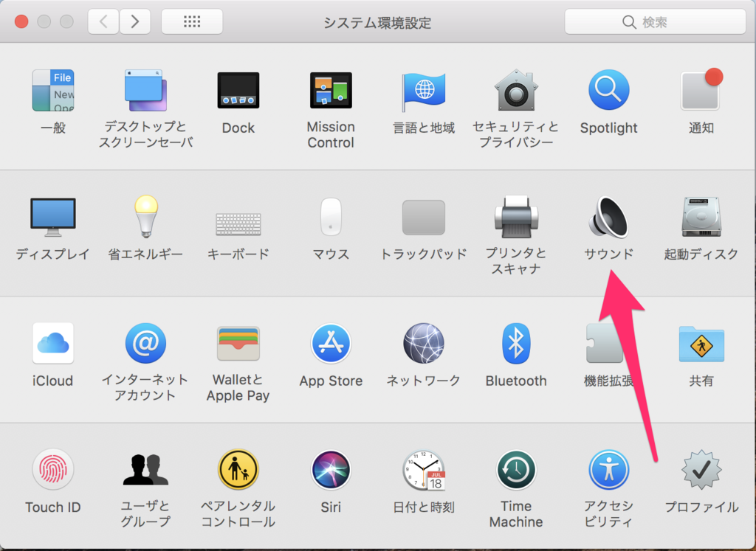This screenshot has height=551, width=756.
Task: Open 機能拡張 (Extensions) preferences
Action: (605, 344)
